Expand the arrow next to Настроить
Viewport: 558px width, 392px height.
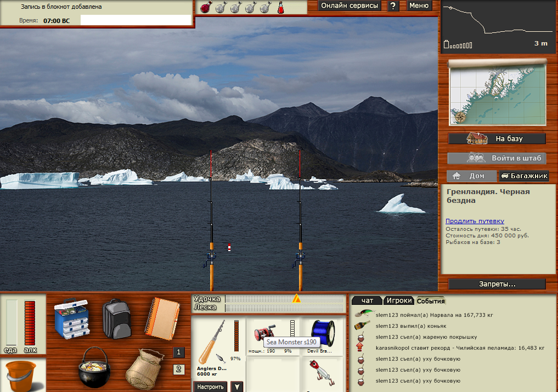[236, 387]
